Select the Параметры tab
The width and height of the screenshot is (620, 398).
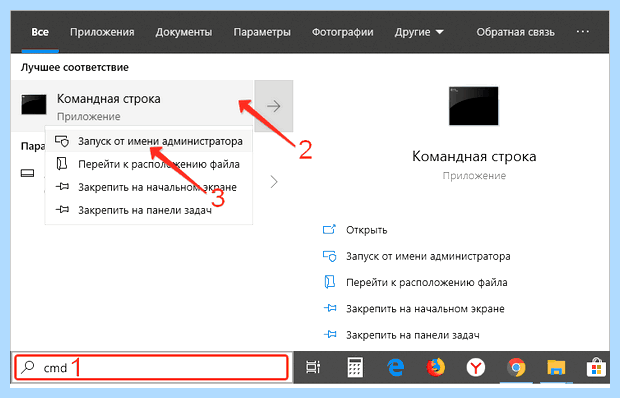(262, 32)
